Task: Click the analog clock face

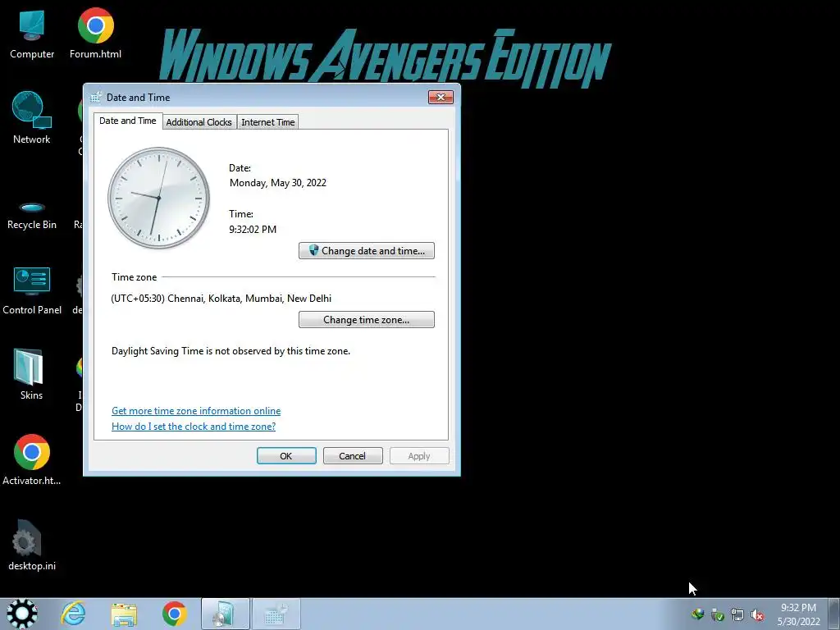Action: click(158, 198)
